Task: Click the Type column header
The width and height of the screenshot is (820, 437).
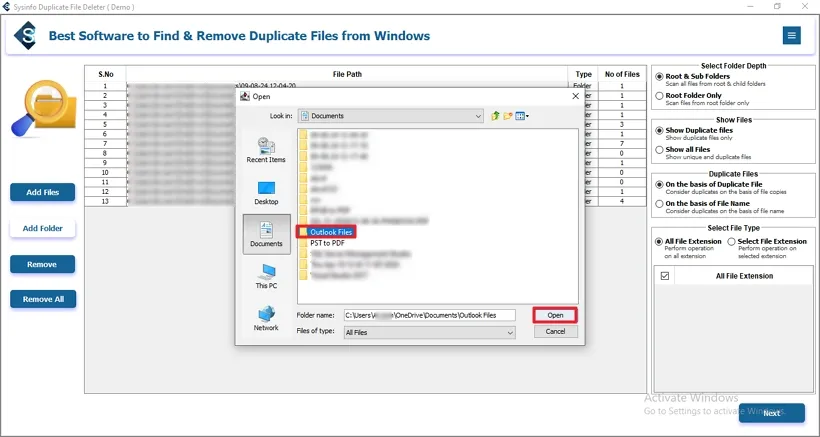Action: (583, 74)
